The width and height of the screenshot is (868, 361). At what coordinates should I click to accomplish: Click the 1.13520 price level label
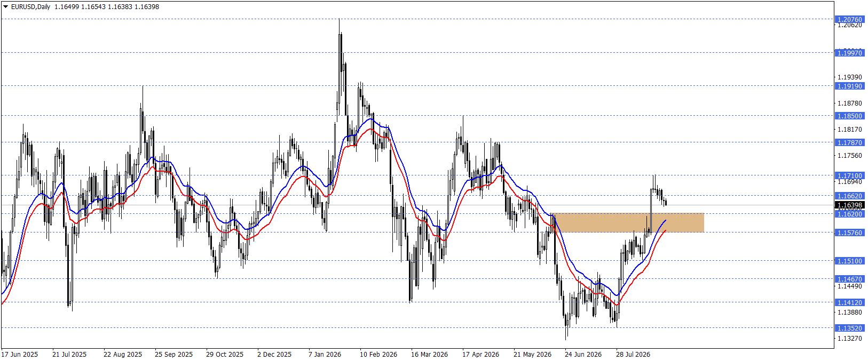click(x=849, y=328)
